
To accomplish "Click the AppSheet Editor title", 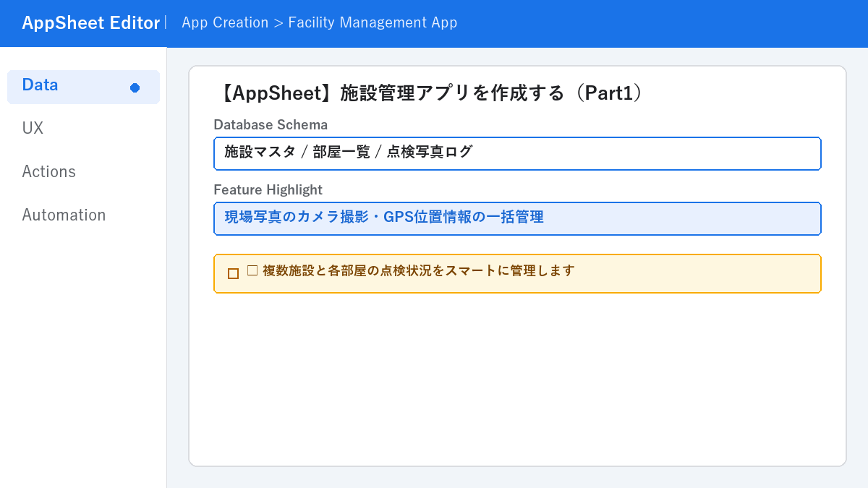I will pos(90,23).
